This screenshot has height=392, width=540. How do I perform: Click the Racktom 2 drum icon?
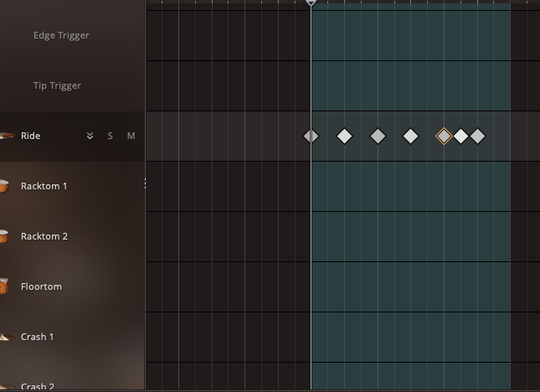[4, 236]
